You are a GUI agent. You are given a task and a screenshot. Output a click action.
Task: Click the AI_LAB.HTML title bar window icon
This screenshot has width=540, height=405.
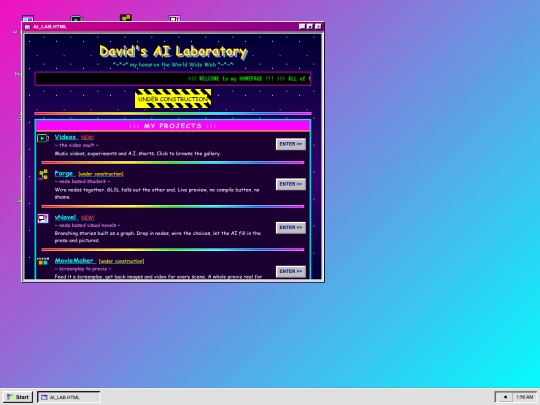click(x=28, y=27)
